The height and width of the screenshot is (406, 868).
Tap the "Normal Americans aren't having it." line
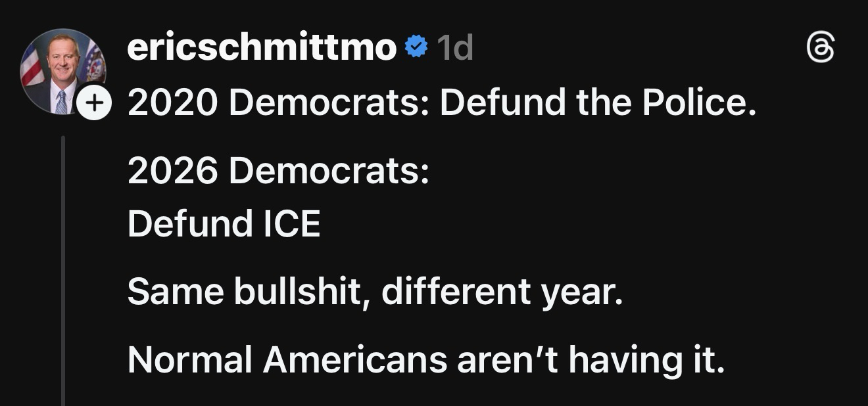click(425, 359)
